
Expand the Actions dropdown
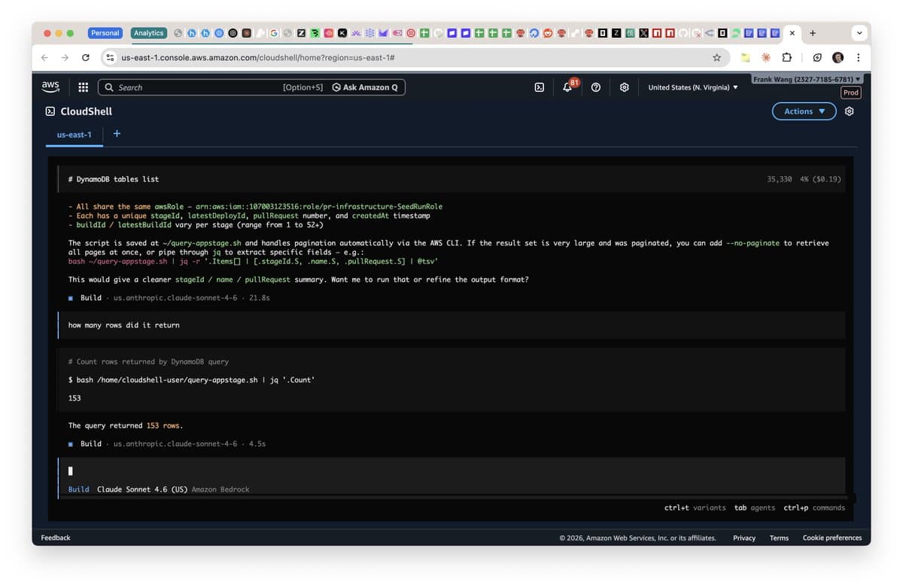tap(804, 111)
